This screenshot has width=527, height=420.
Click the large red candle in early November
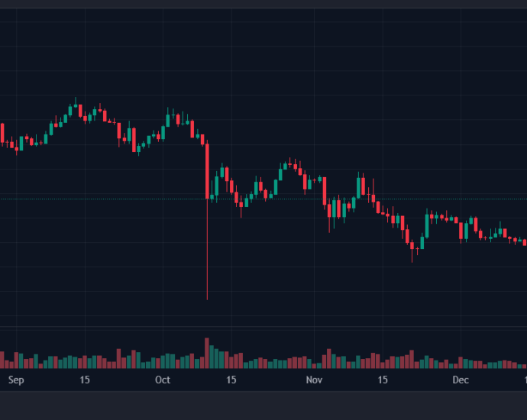click(x=325, y=190)
